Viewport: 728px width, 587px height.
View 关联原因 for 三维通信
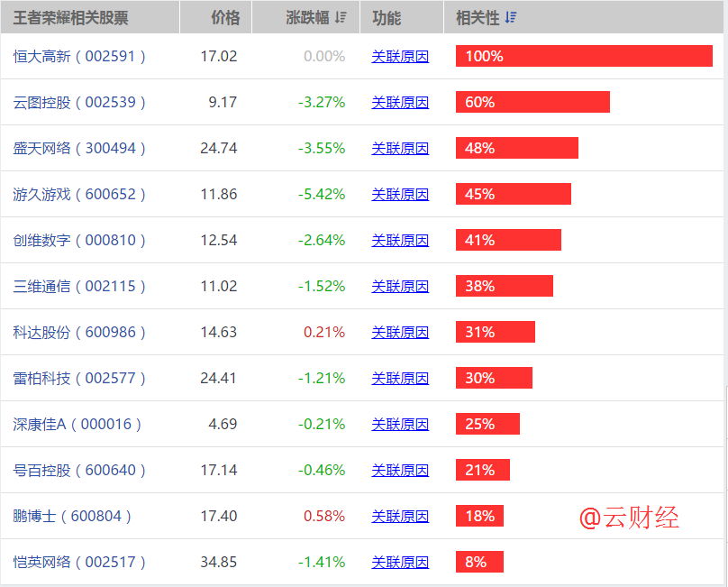400,286
